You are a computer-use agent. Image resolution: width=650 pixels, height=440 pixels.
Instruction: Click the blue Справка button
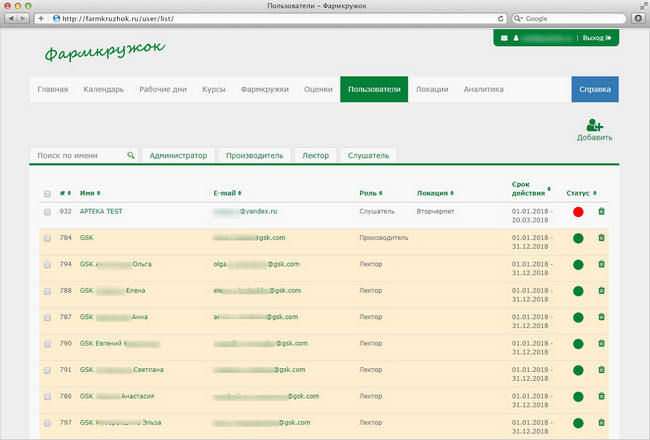(x=595, y=89)
